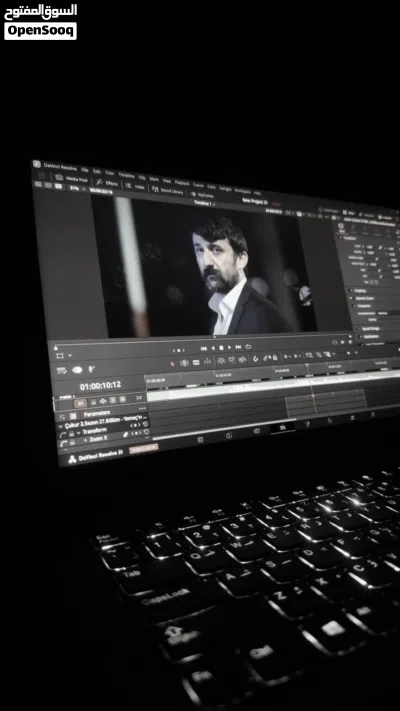Toggle Snapping magnet icon
Image resolution: width=400 pixels, height=711 pixels.
(x=256, y=359)
